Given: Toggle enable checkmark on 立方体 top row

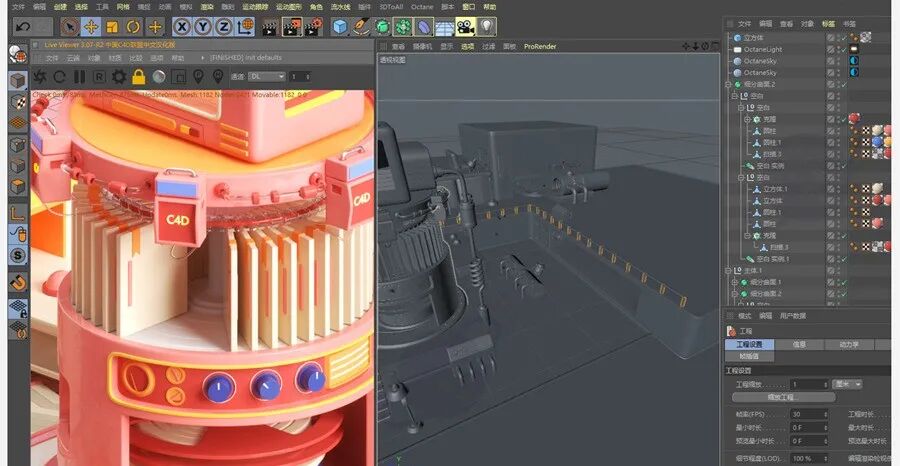Looking at the screenshot, I should pyautogui.click(x=843, y=37).
